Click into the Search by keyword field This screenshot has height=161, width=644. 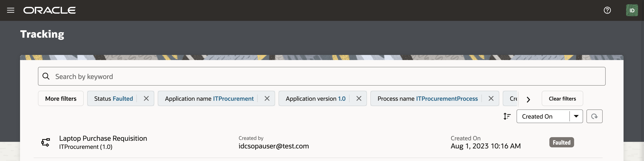click(325, 76)
